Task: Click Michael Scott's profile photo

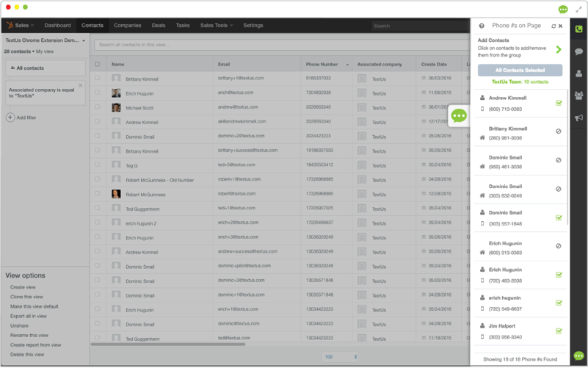Action: 116,108
